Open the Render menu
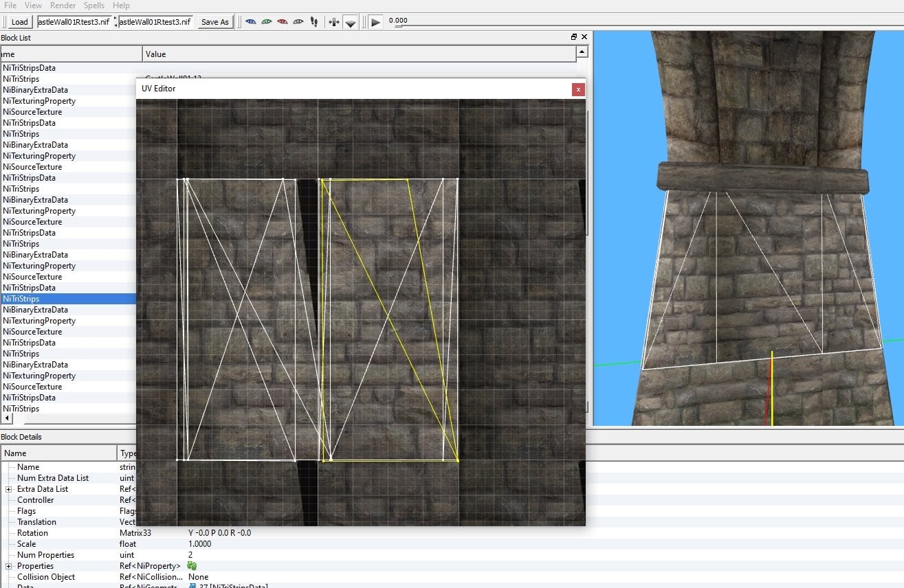904x588 pixels. tap(63, 5)
